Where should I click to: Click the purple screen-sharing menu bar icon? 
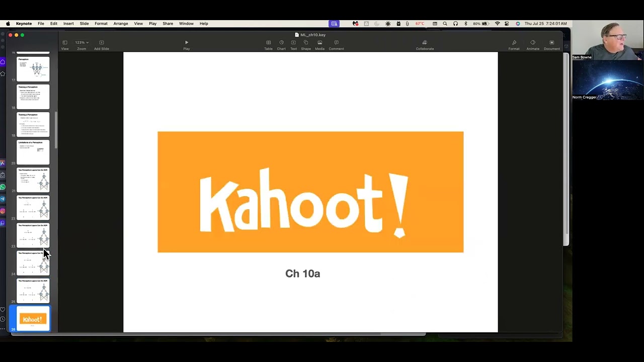[334, 24]
